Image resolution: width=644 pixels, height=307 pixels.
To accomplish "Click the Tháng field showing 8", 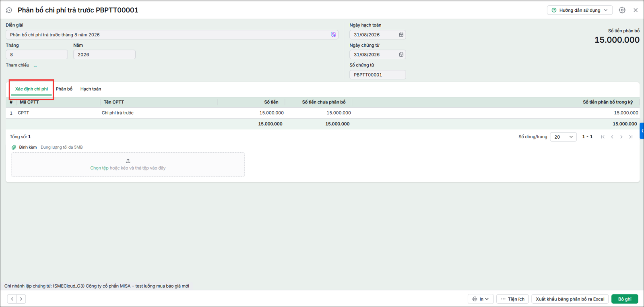I will [x=37, y=54].
